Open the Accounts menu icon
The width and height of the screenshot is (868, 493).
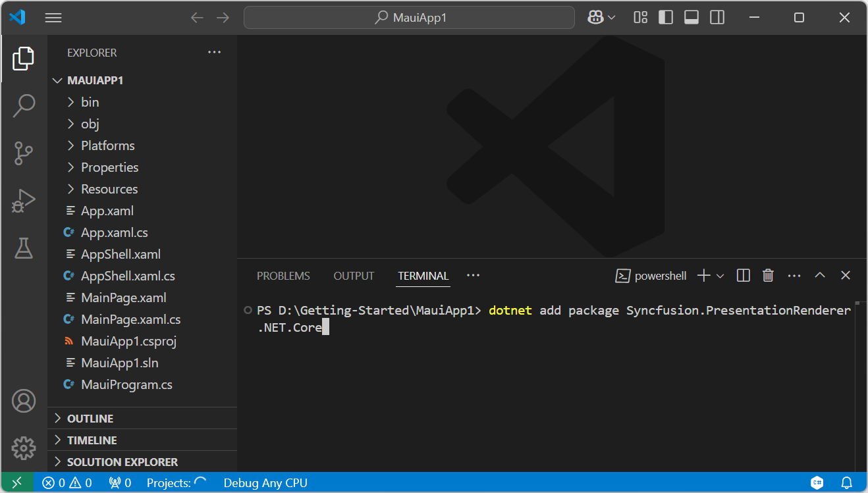(24, 400)
